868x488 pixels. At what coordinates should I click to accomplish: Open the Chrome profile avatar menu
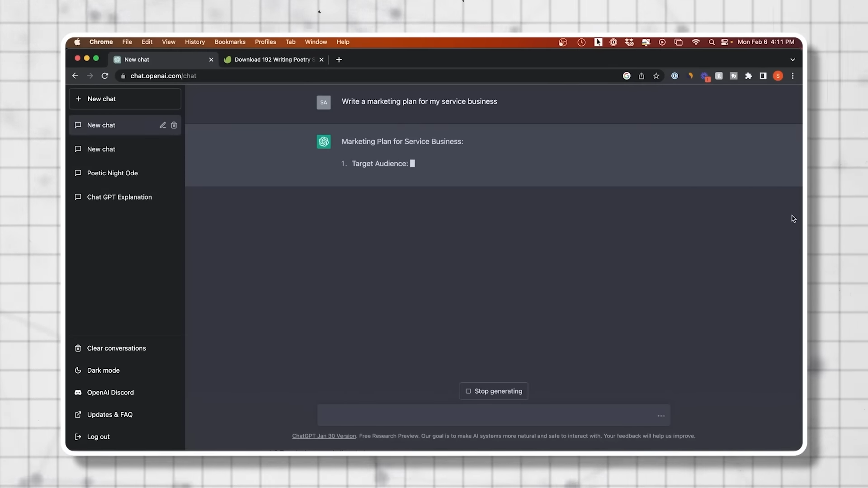(x=778, y=76)
